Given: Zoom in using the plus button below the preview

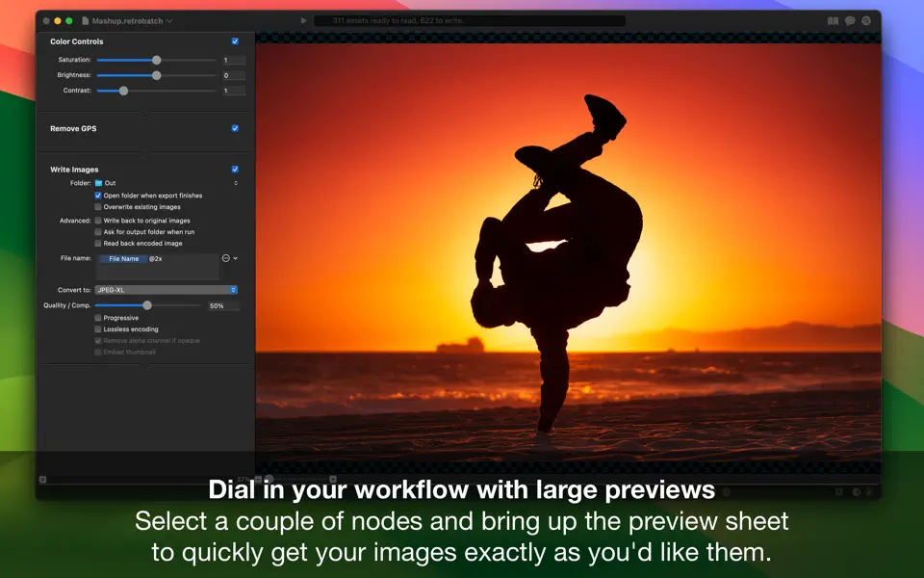Looking at the screenshot, I should click(x=333, y=479).
